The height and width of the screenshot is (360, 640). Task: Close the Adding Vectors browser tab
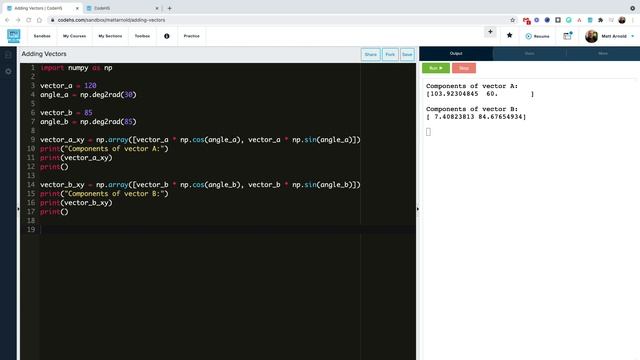77,8
